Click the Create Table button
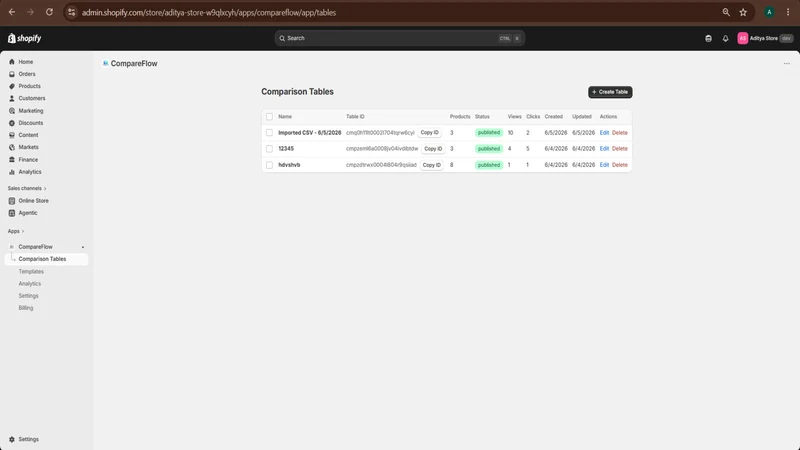 pyautogui.click(x=610, y=92)
